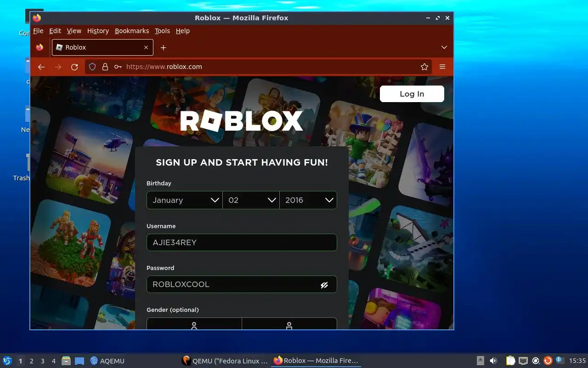Image resolution: width=588 pixels, height=368 pixels.
Task: Bookmark this page with the star icon
Action: click(x=424, y=67)
